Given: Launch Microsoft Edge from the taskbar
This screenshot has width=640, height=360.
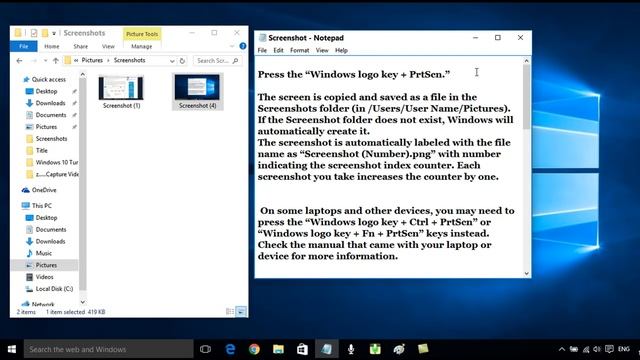Looking at the screenshot, I should click(x=230, y=349).
